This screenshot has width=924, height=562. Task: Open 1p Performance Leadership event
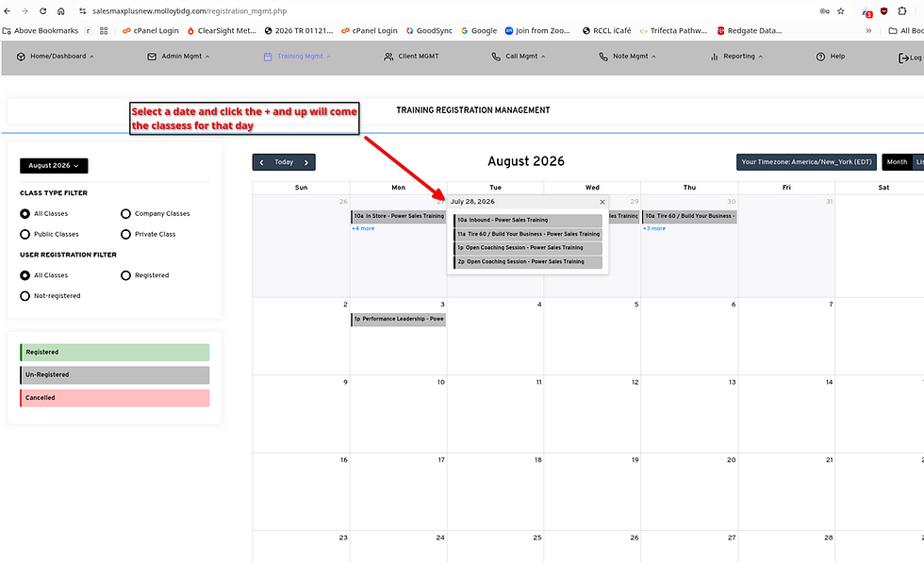[x=398, y=320]
